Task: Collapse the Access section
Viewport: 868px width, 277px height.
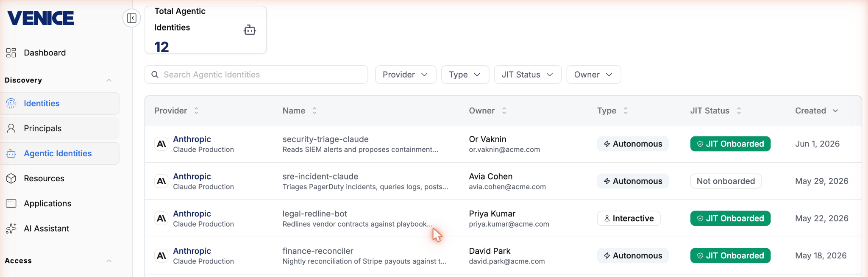Action: click(109, 261)
